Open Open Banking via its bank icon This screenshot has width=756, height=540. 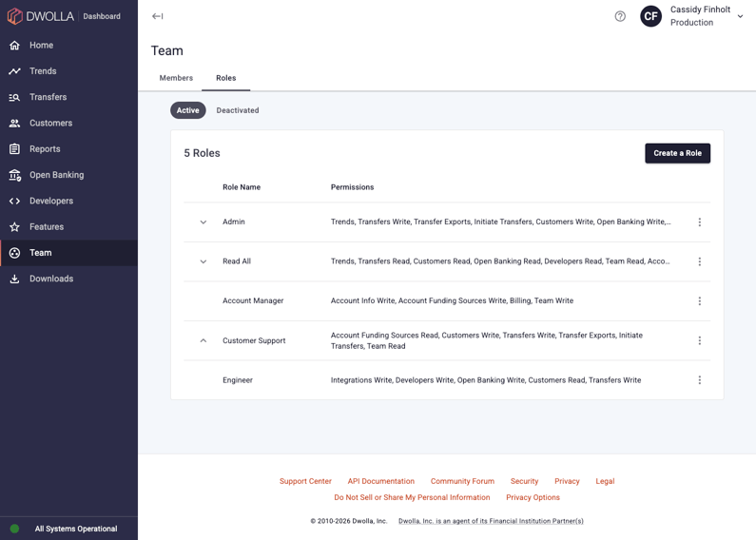[14, 175]
